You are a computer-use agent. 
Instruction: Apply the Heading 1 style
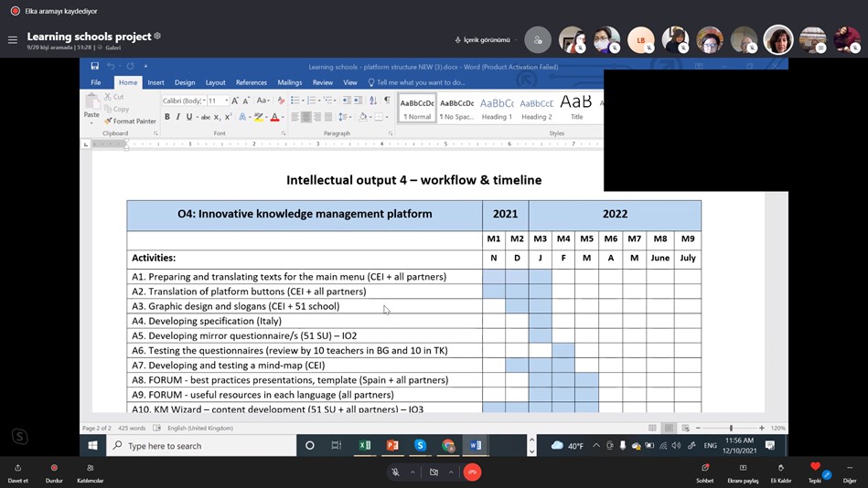click(497, 108)
